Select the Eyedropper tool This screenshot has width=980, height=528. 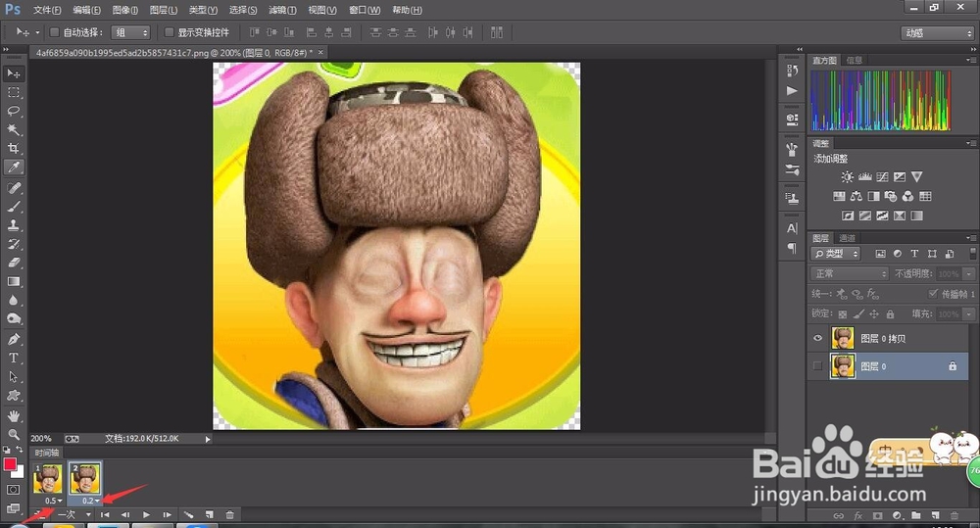(x=14, y=167)
